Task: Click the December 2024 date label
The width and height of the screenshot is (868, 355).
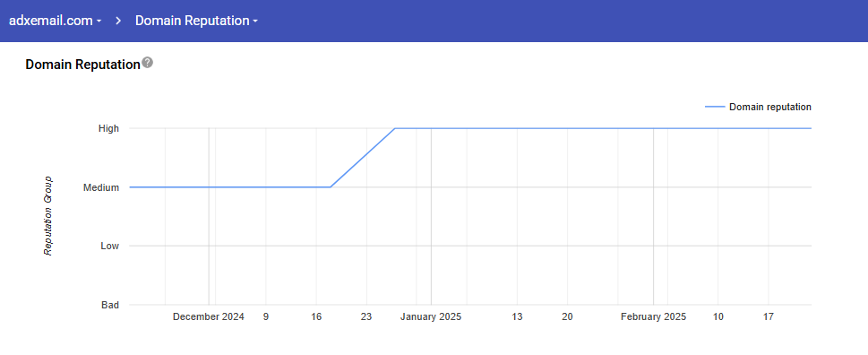Action: pos(209,317)
